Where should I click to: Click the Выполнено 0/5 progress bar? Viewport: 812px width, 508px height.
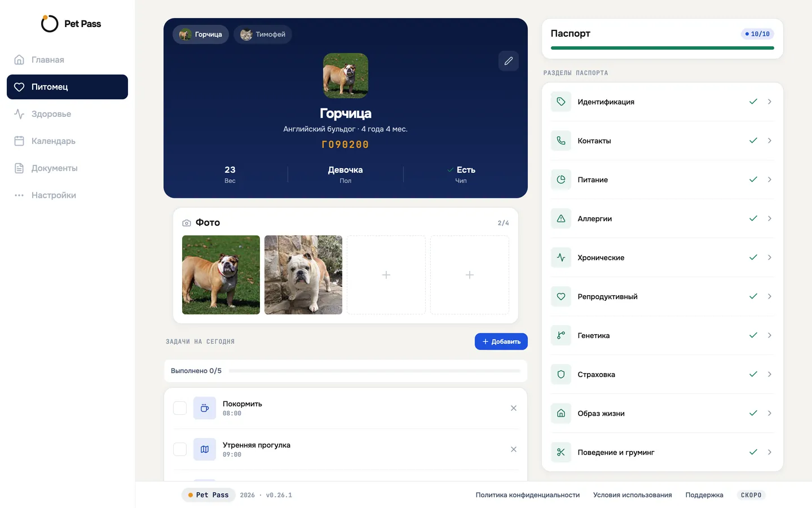pyautogui.click(x=374, y=371)
